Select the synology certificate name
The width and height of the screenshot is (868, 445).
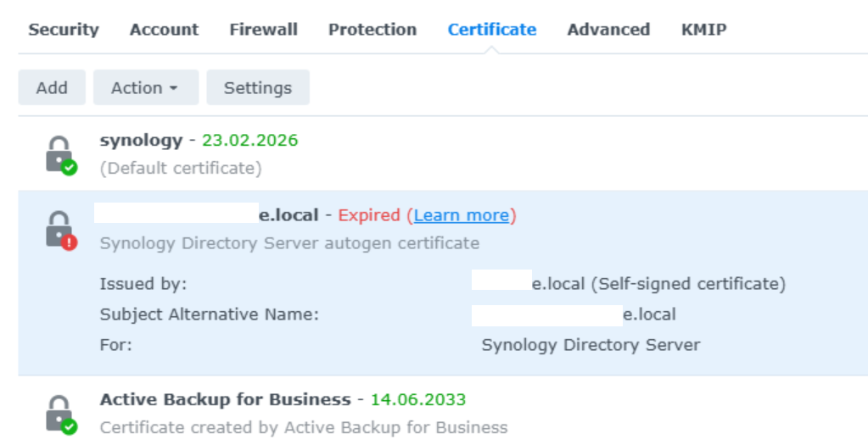pos(141,140)
